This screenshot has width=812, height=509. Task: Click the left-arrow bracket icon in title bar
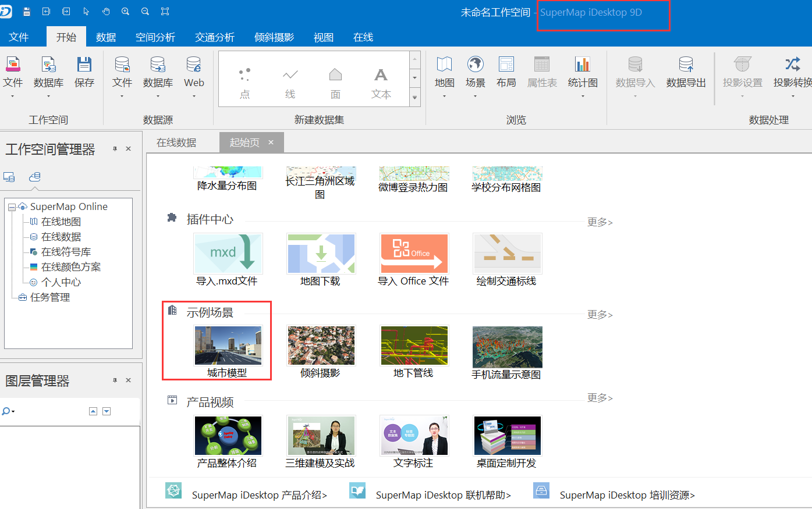47,12
